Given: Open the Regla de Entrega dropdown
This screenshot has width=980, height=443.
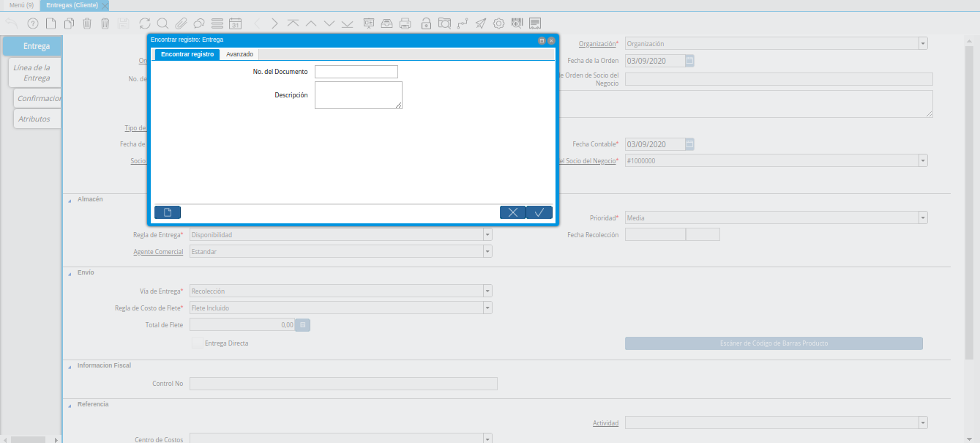Looking at the screenshot, I should coord(487,235).
